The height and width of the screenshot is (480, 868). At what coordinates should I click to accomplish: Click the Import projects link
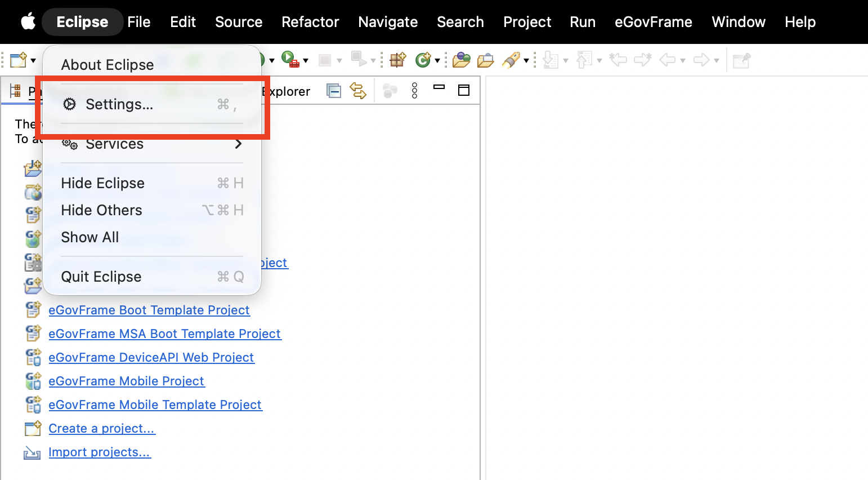(x=100, y=452)
